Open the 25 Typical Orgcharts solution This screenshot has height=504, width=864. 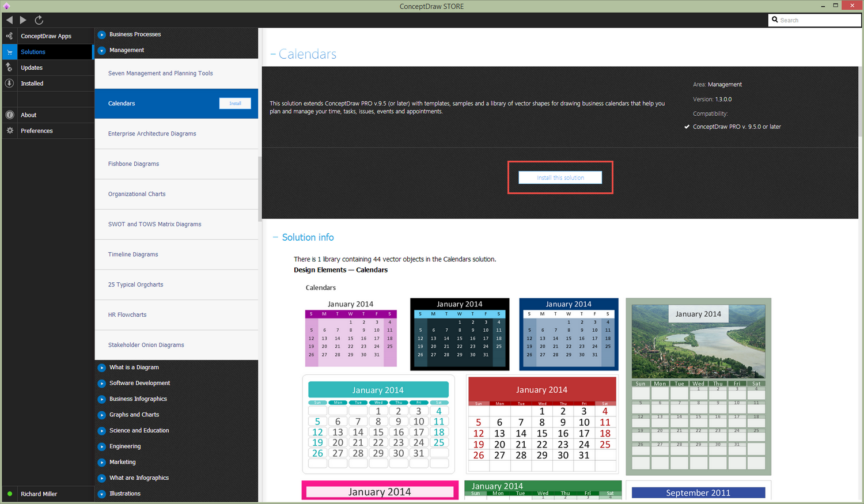[x=176, y=285]
